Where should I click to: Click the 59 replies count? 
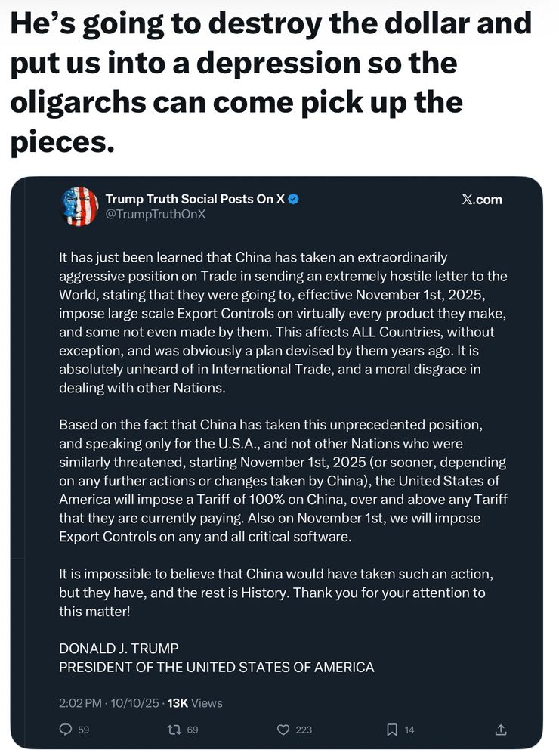84,730
